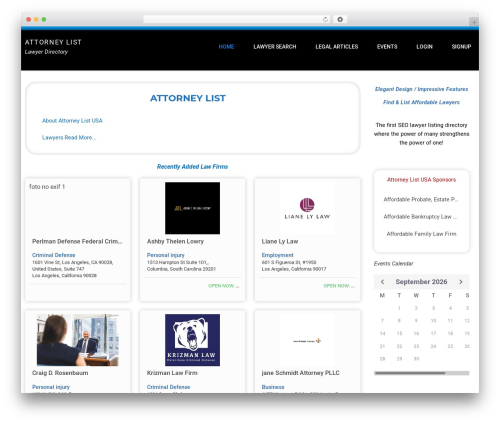Click the foto no exif 1 placeholder
Image resolution: width=500 pixels, height=423 pixels.
[47, 187]
